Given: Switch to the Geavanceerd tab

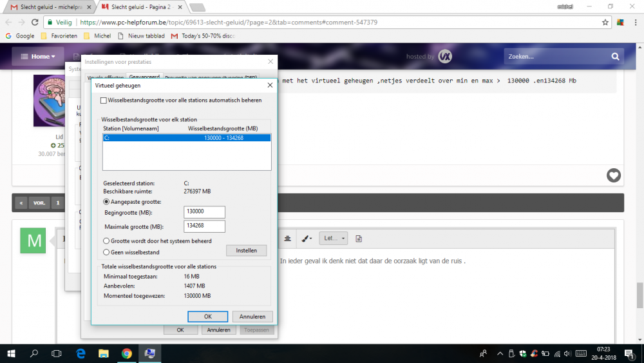Looking at the screenshot, I should click(x=144, y=77).
